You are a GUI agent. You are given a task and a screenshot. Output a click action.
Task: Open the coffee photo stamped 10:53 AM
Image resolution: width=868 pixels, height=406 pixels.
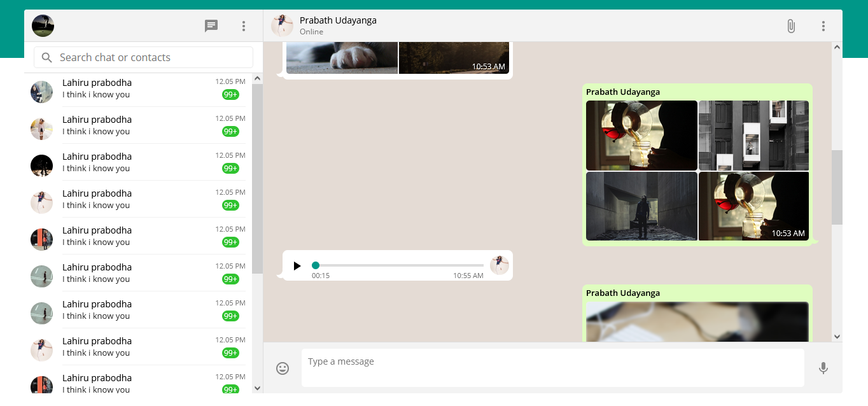pyautogui.click(x=753, y=206)
